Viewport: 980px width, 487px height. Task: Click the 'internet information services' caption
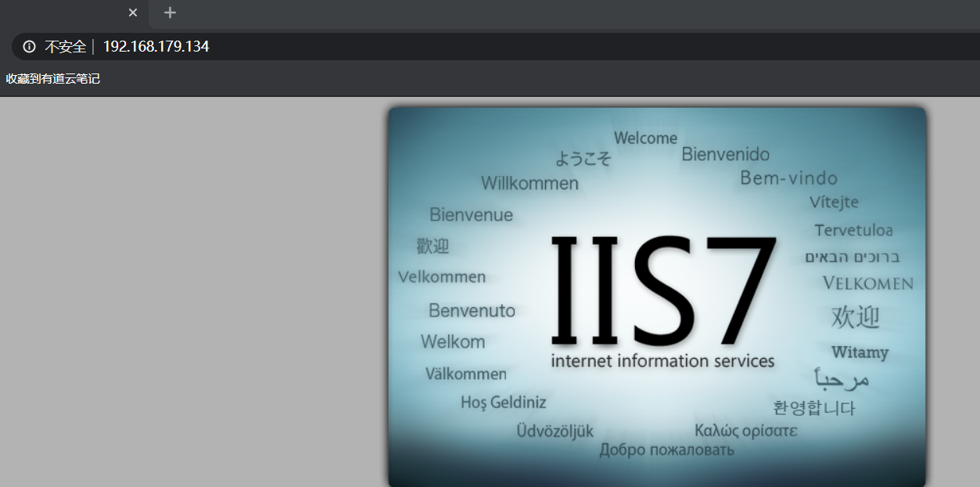tap(662, 361)
